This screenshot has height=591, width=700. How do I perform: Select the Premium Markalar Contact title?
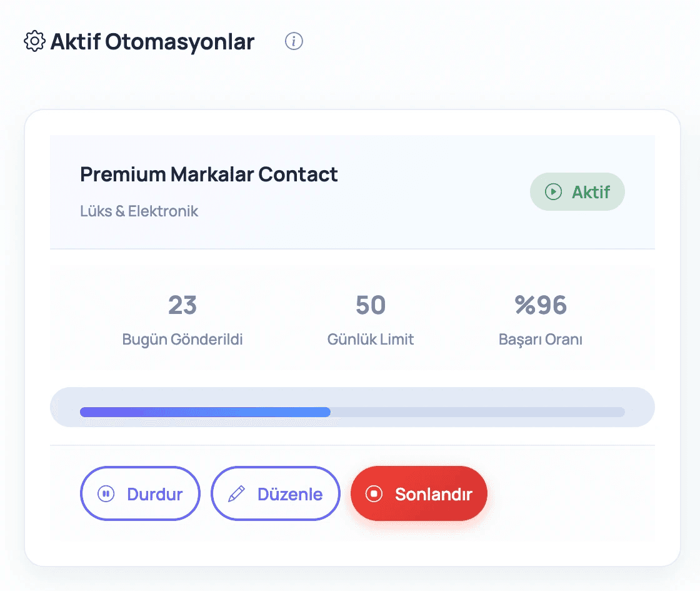209,174
